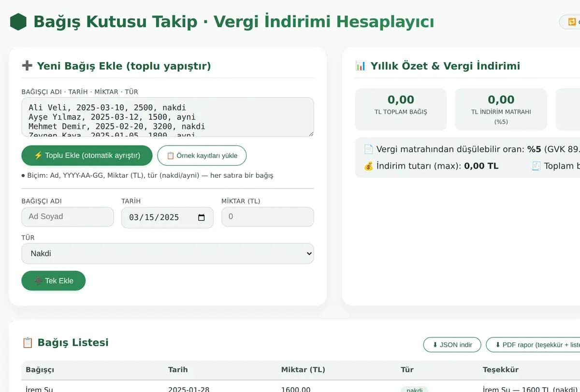Click the '2025-01-28' date cell
This screenshot has width=580, height=392.
pos(190,389)
